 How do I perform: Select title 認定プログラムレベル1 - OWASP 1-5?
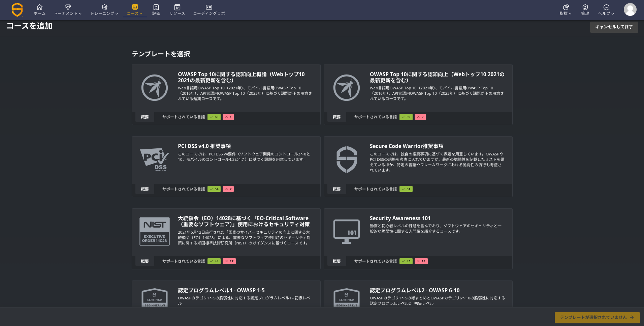(221, 290)
